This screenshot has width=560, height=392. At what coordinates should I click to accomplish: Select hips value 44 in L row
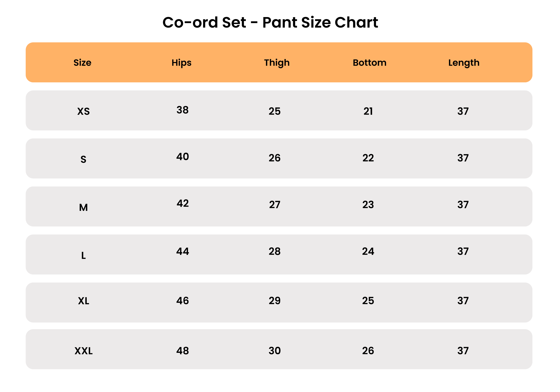tap(182, 251)
